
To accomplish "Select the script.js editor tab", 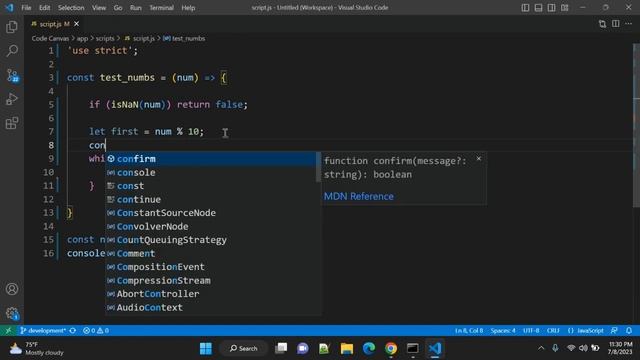I will [55, 24].
